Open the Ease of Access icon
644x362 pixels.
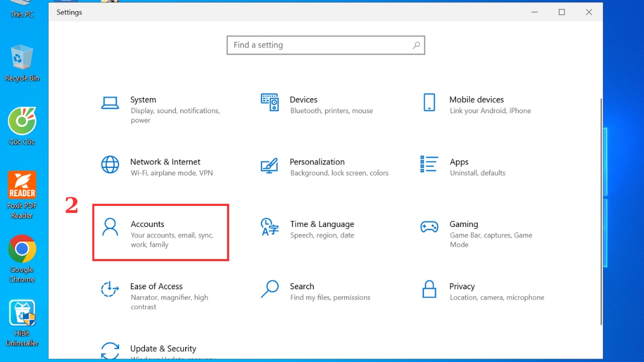point(110,289)
